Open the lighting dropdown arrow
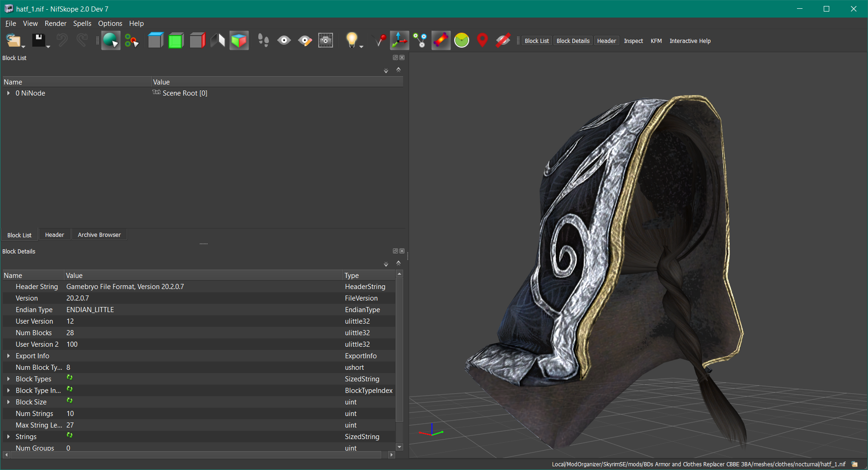 (362, 47)
